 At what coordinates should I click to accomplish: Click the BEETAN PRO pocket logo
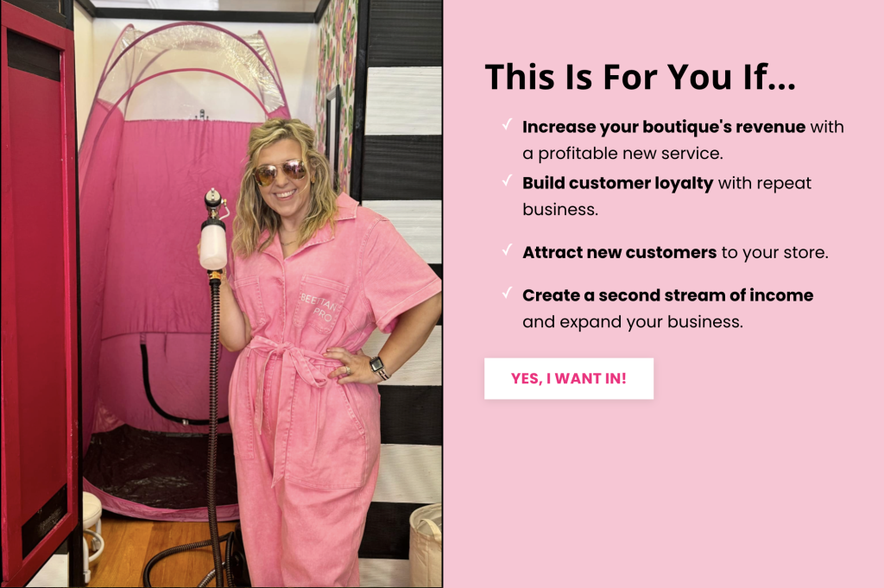pos(319,306)
